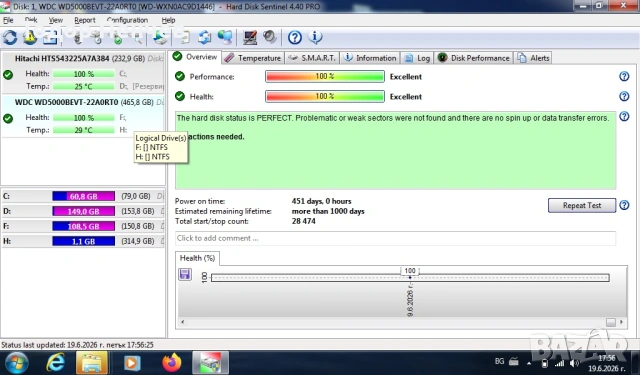Open the Disk menu
The height and width of the screenshot is (375, 640).
pos(31,20)
